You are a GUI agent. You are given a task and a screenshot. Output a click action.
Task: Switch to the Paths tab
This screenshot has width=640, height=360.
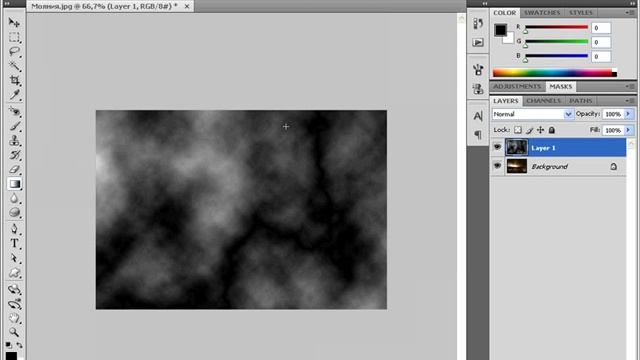(x=580, y=101)
